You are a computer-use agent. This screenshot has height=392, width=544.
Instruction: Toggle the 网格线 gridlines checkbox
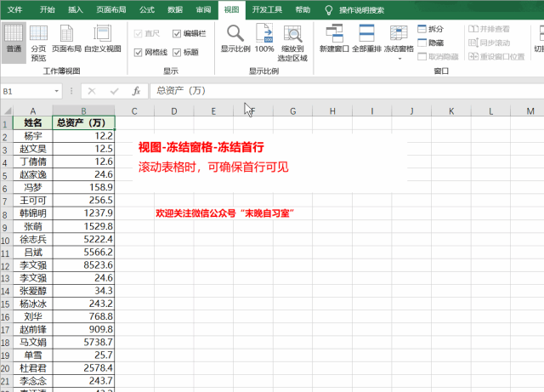coord(138,53)
